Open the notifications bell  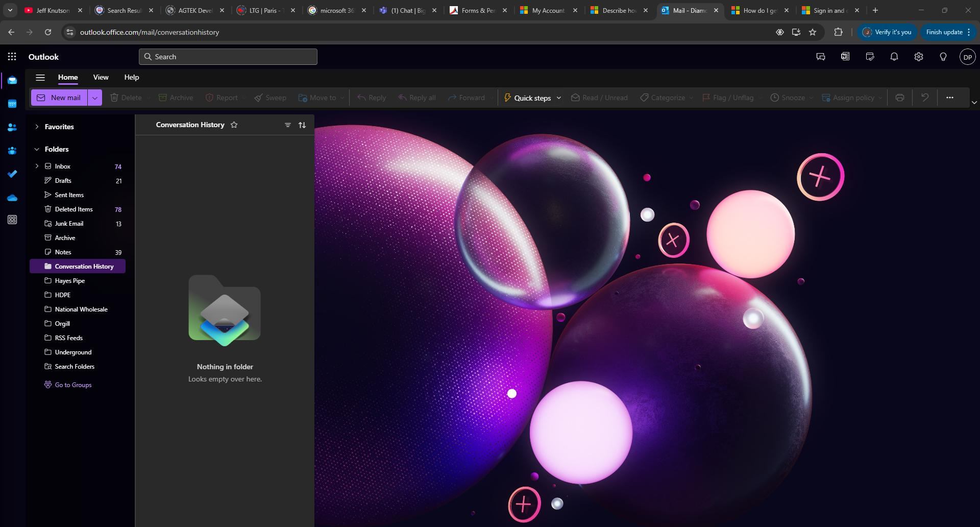894,57
